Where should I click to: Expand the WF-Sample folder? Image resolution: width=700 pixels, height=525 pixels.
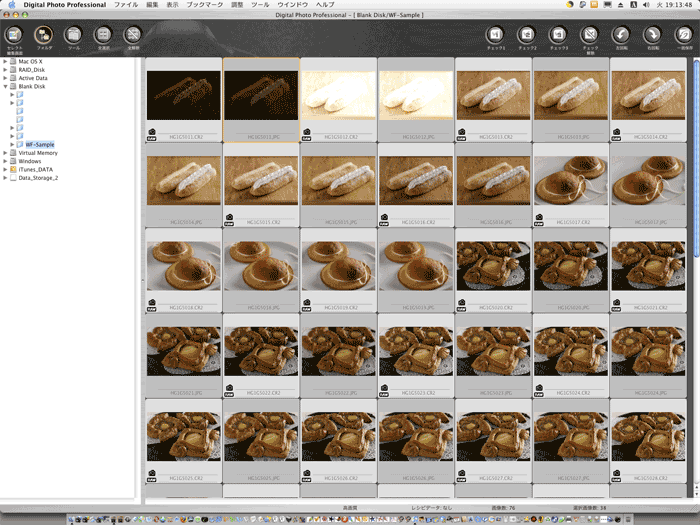[x=12, y=145]
